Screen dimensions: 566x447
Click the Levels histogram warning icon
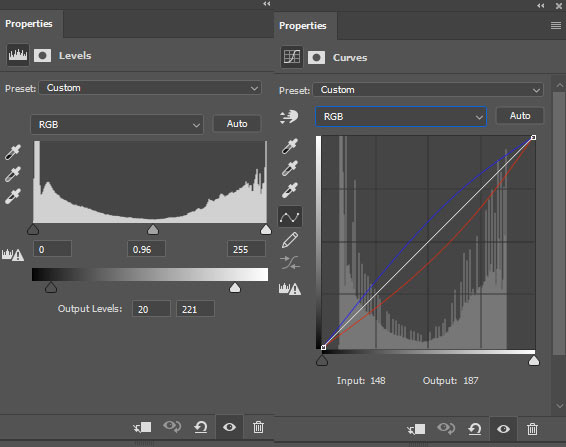tap(13, 255)
